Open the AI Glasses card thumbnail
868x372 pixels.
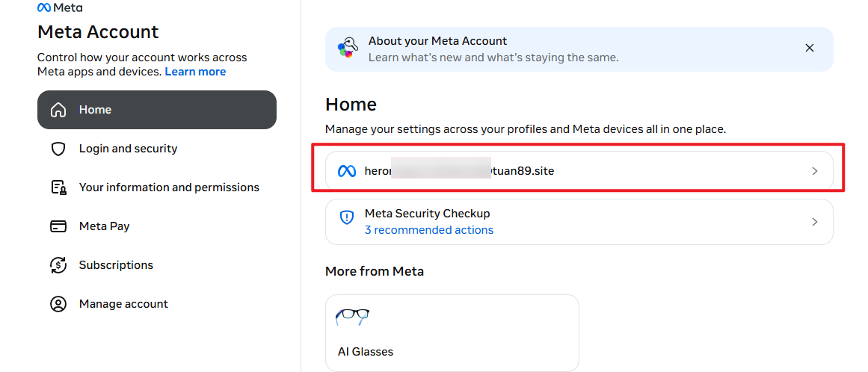pos(352,317)
